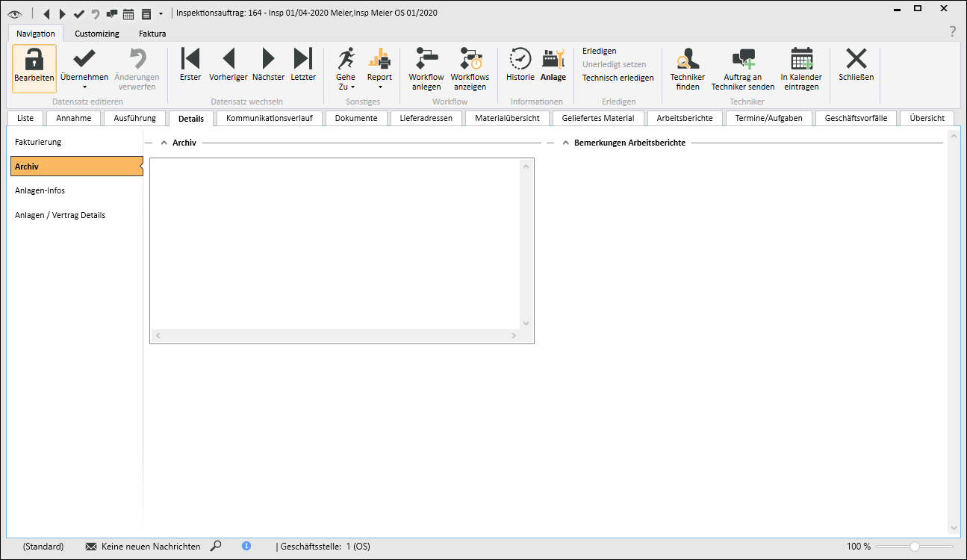The height and width of the screenshot is (560, 967).
Task: Switch to the Navigation ribbon tab
Action: (x=36, y=34)
